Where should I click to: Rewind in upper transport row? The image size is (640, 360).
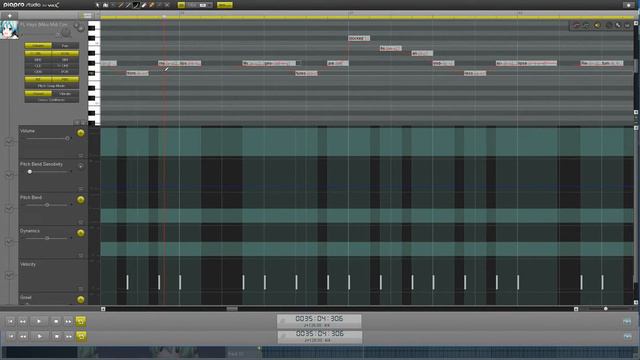(23, 322)
